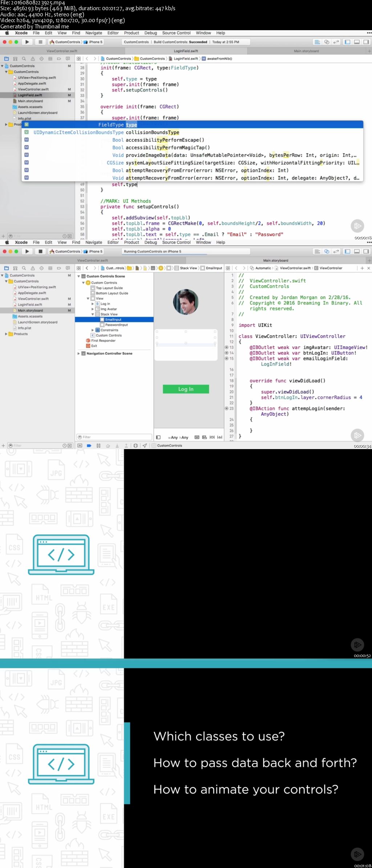Hide debug area using debug bar's first button
The height and width of the screenshot is (868, 372).
tap(80, 445)
